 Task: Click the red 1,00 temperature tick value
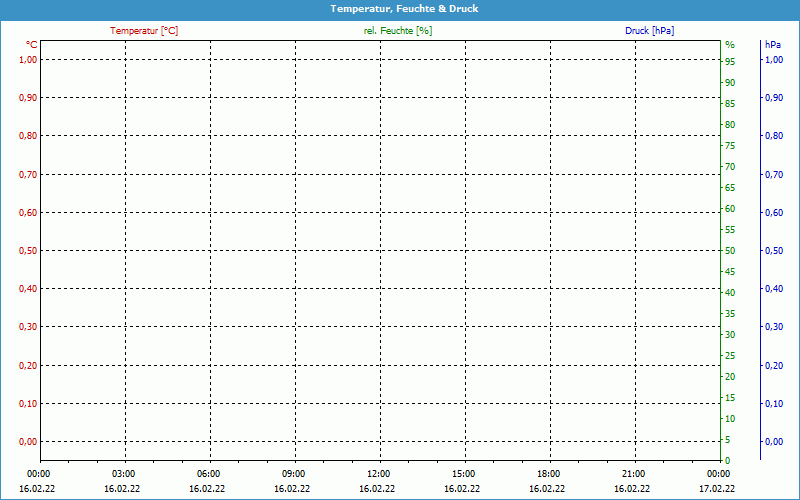tap(26, 60)
